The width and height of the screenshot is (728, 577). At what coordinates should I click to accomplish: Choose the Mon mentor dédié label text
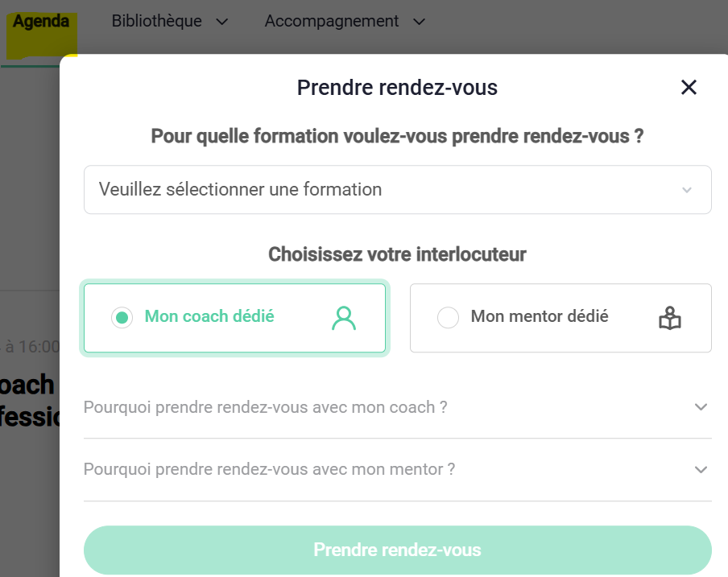540,317
